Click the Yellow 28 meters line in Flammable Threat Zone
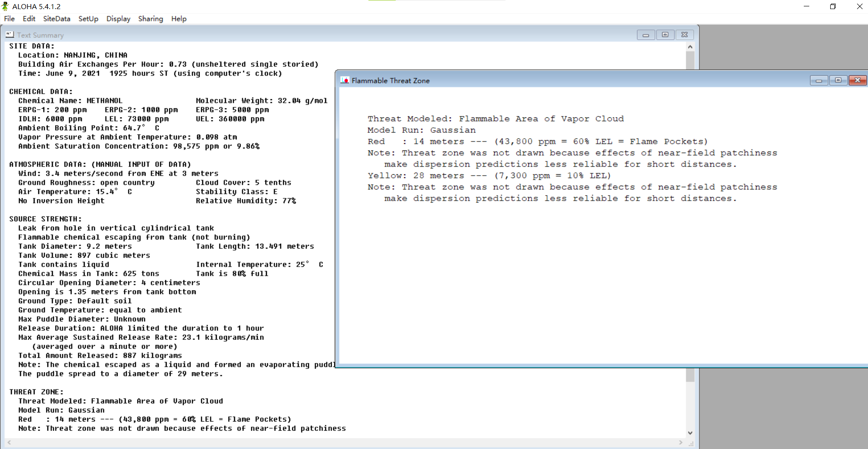The width and height of the screenshot is (868, 449). tap(489, 176)
